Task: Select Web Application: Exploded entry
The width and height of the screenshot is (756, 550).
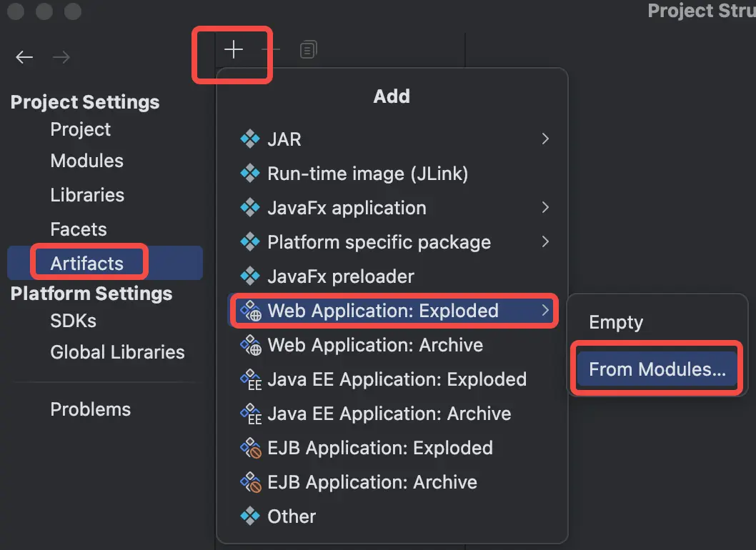Action: tap(392, 311)
